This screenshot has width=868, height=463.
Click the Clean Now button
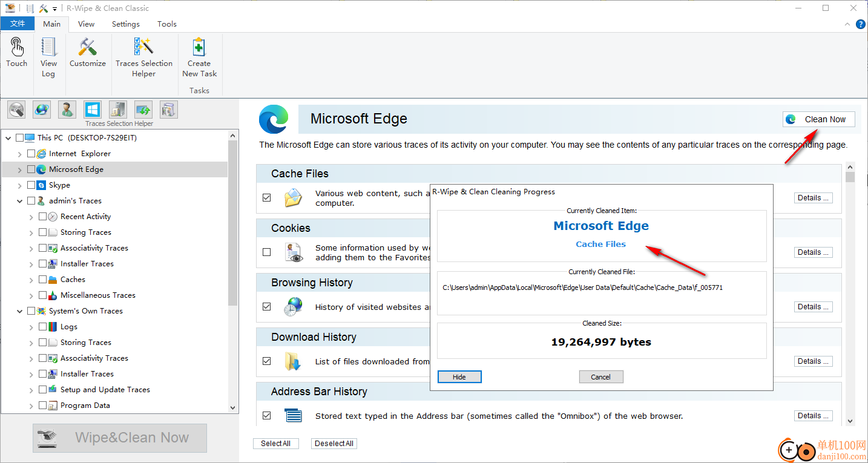(x=818, y=119)
